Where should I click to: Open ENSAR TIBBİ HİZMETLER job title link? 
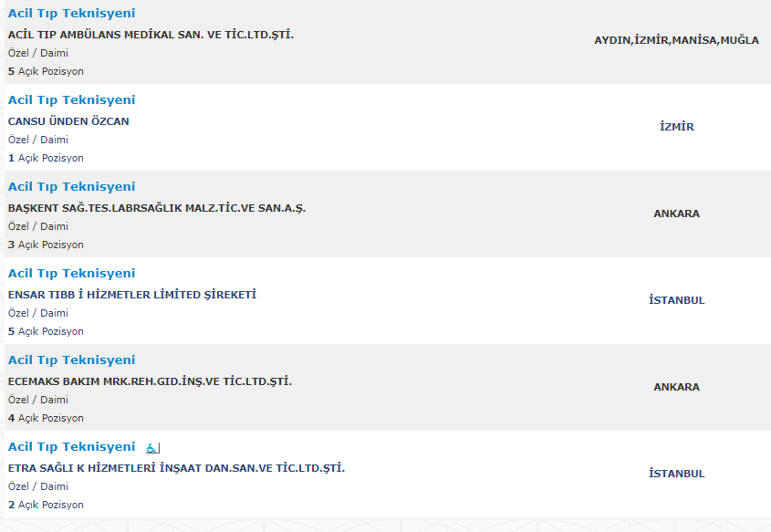tap(71, 273)
